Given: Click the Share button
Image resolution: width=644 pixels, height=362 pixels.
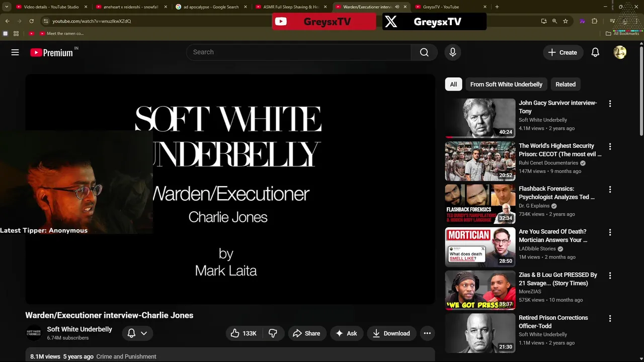Looking at the screenshot, I should pyautogui.click(x=306, y=333).
